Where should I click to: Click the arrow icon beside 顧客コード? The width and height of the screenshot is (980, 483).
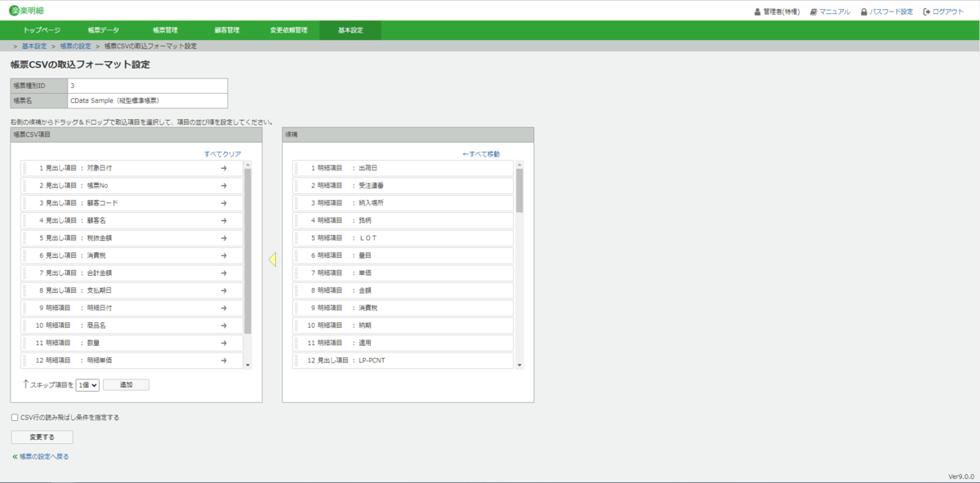click(x=223, y=203)
